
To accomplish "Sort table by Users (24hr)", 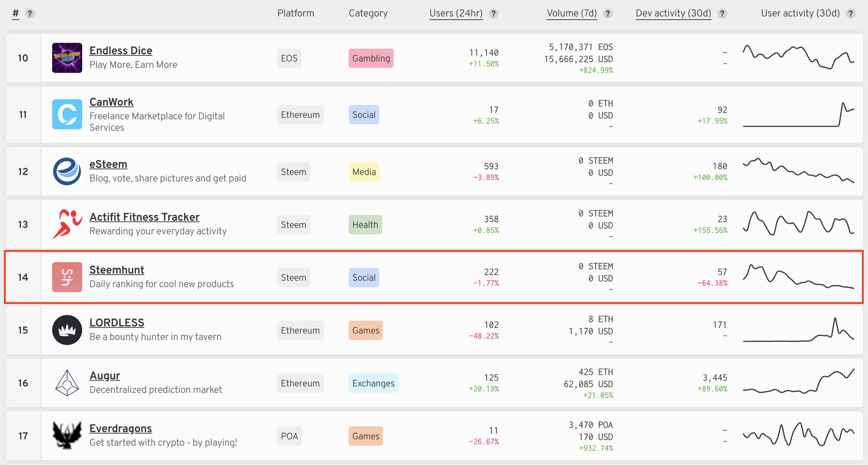I will click(x=456, y=14).
